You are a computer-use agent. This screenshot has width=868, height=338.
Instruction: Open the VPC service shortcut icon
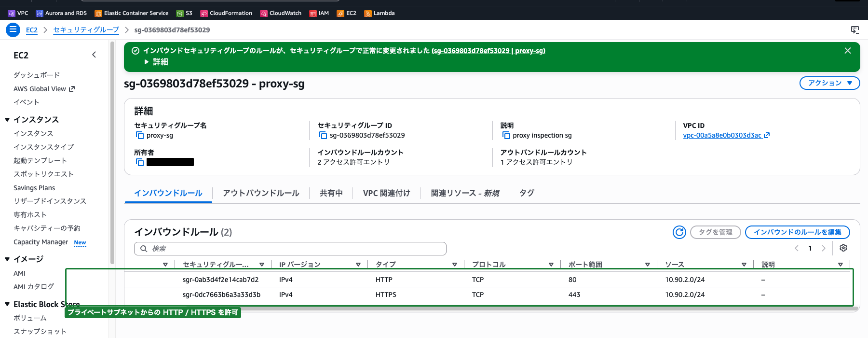12,14
